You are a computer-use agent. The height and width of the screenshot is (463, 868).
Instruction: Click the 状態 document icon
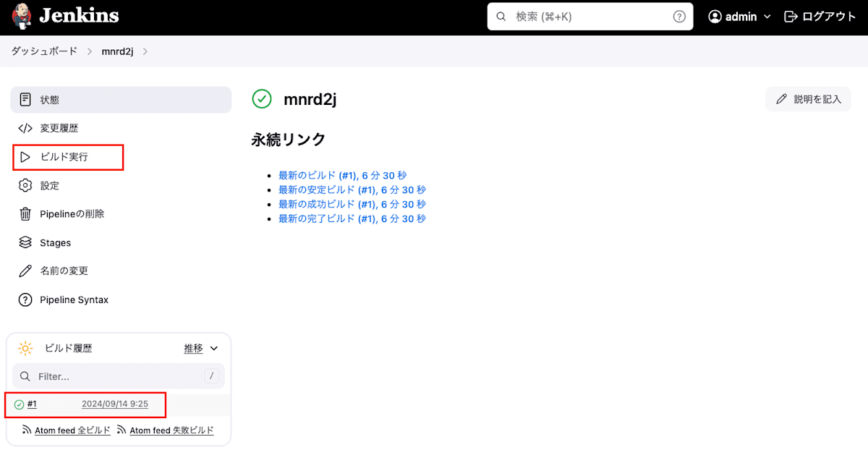pos(25,99)
